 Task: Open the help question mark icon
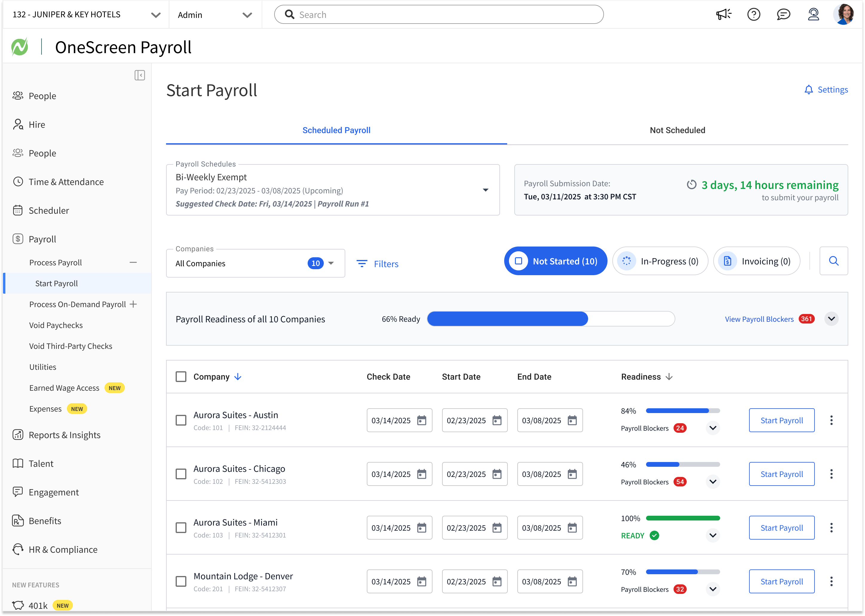(754, 14)
